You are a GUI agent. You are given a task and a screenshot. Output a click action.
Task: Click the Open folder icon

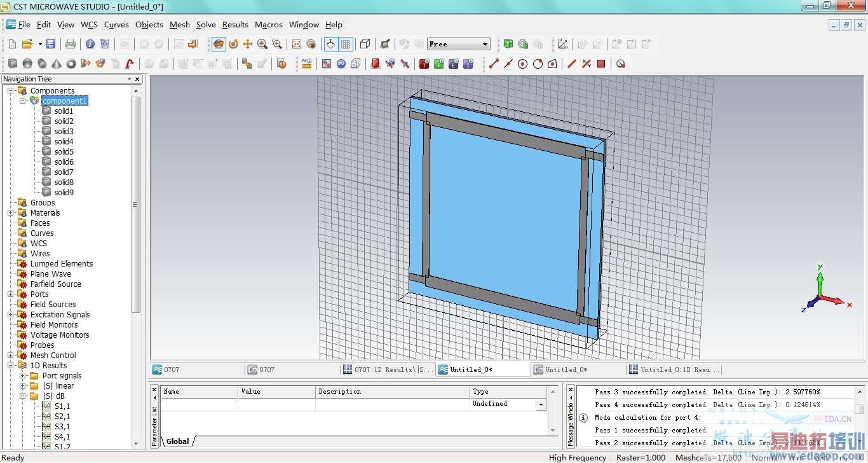(x=27, y=44)
